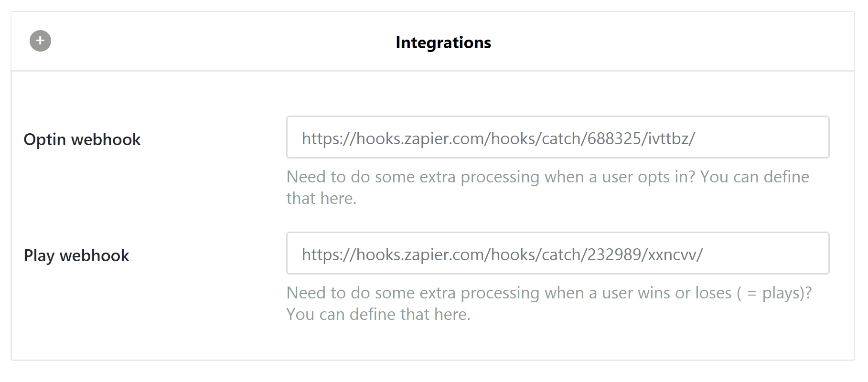Click the URL ending in ivttbz
The image size is (868, 382).
tap(498, 138)
